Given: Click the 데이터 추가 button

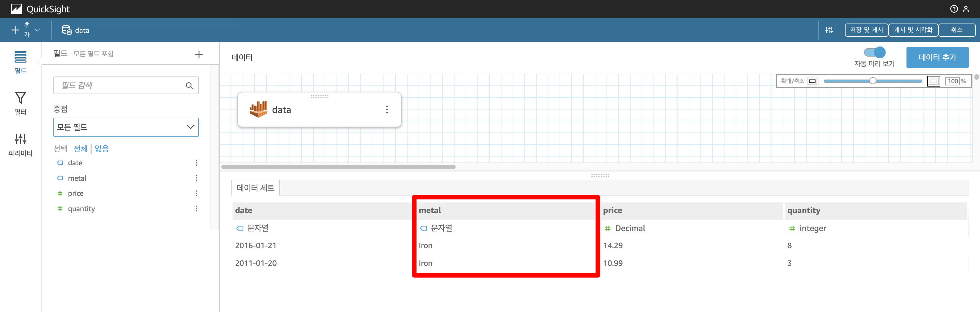Looking at the screenshot, I should [x=937, y=57].
